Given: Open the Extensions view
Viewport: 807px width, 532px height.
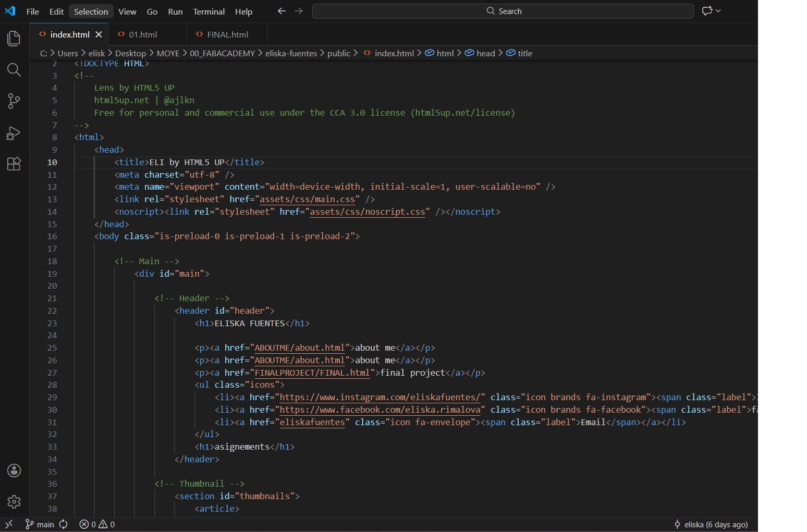Looking at the screenshot, I should point(14,164).
